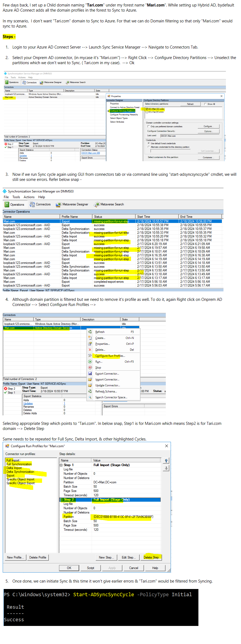Select the Full Synchronization run profile
241x644 pixels.
pos(19,464)
